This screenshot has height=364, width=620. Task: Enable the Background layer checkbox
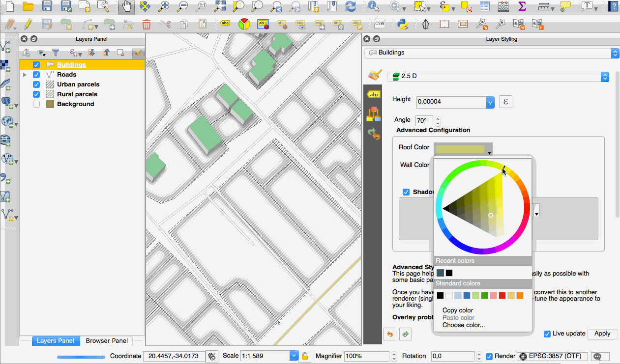coord(36,104)
